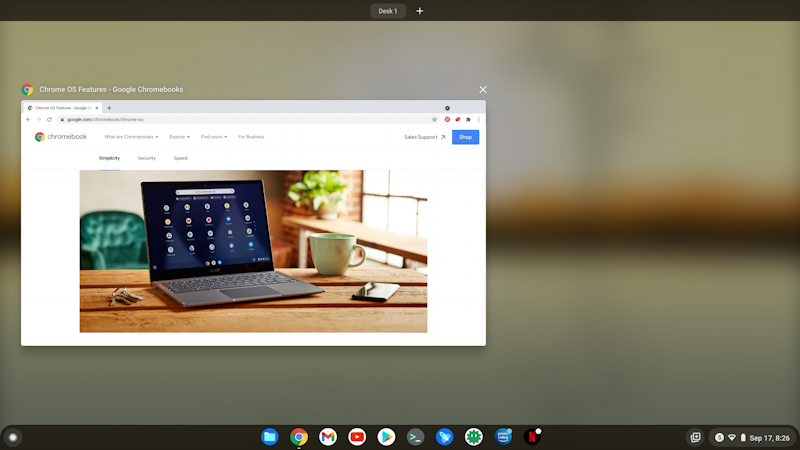Select the Chrome OS Features browser tab

click(62, 108)
